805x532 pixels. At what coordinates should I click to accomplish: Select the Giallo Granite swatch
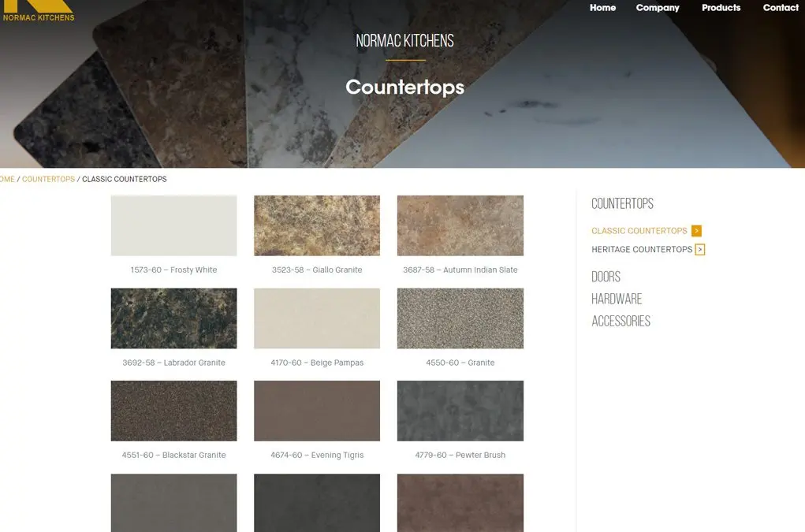[317, 225]
